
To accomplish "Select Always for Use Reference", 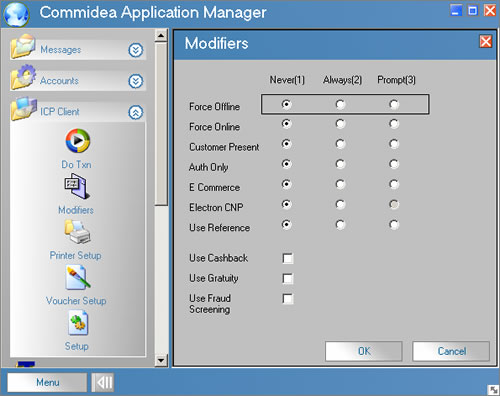I will pos(340,225).
